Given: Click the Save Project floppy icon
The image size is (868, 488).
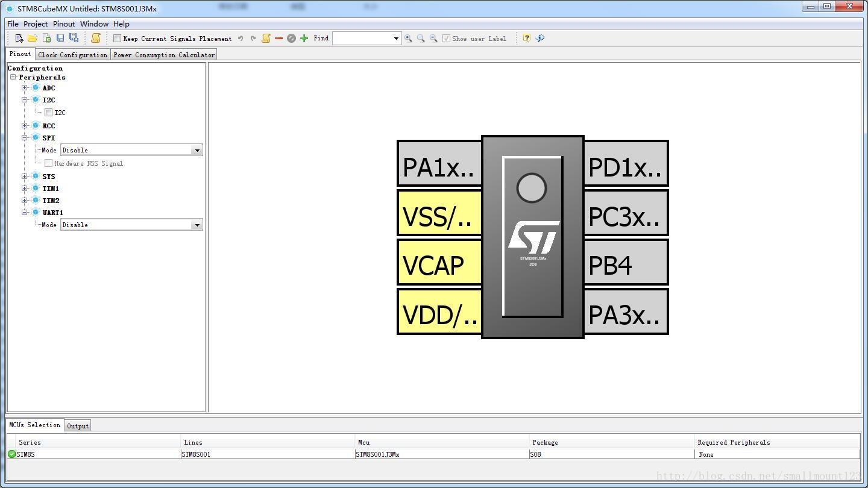Looking at the screenshot, I should 60,38.
